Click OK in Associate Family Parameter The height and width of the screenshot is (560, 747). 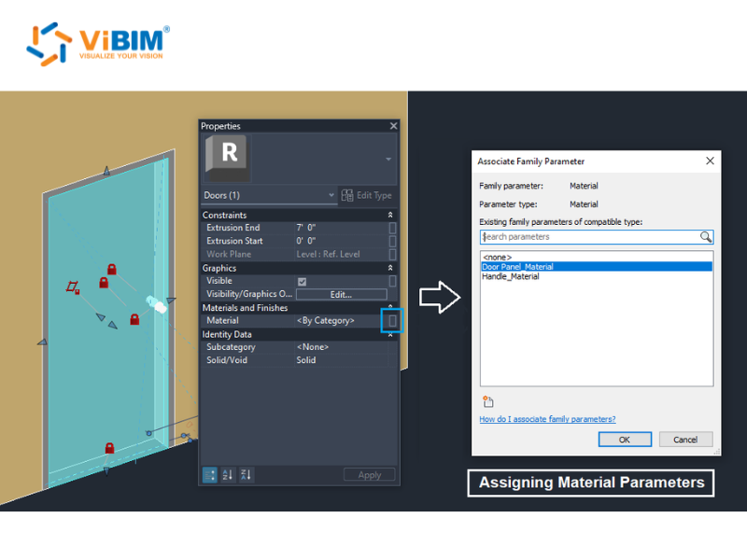click(625, 440)
